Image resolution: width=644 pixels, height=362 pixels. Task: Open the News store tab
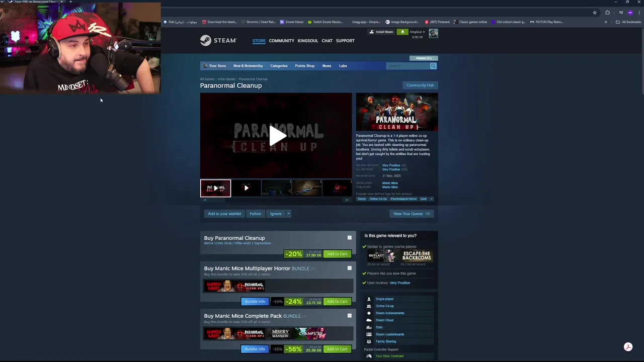(327, 66)
